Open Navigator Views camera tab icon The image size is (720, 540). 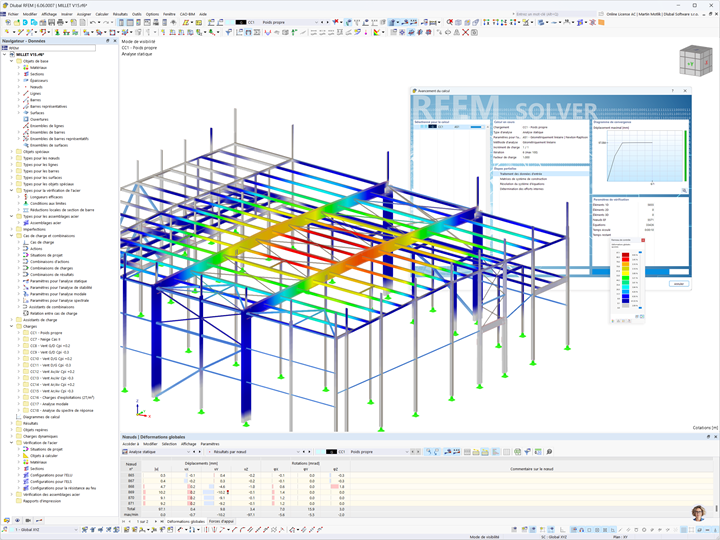[28, 520]
